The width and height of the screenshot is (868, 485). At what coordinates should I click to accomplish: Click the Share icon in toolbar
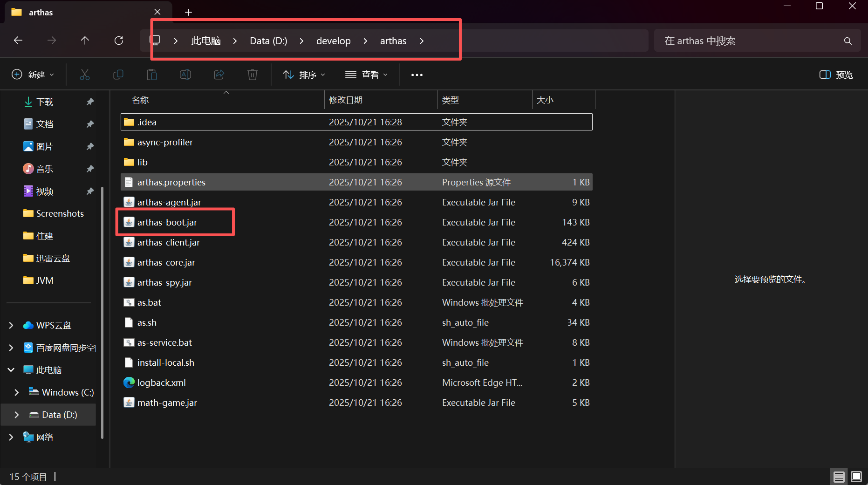tap(219, 75)
